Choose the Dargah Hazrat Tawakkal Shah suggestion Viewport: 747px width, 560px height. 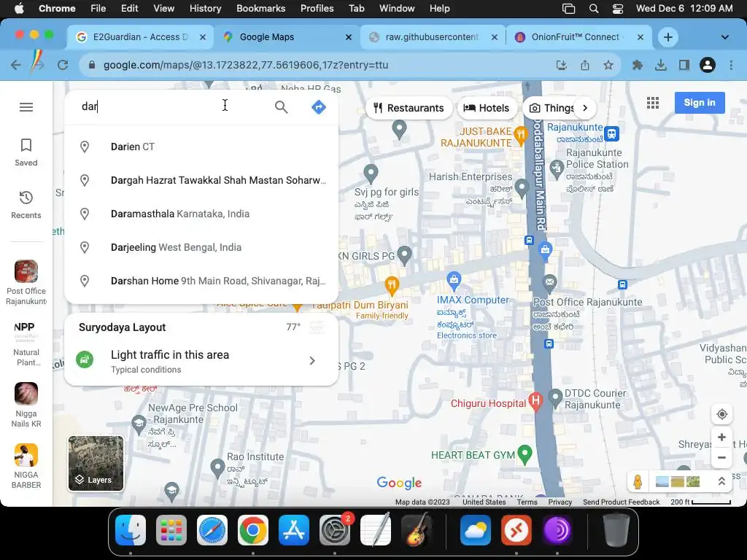click(201, 181)
